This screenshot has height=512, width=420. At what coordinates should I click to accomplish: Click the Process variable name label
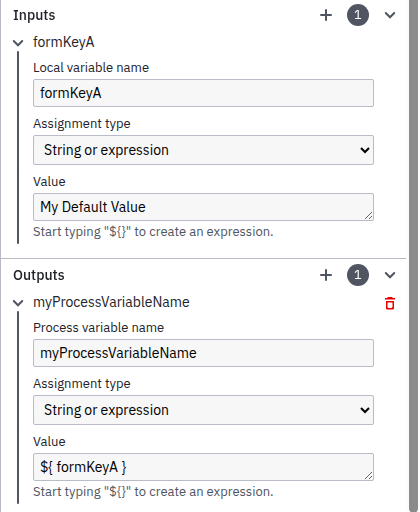tap(98, 328)
